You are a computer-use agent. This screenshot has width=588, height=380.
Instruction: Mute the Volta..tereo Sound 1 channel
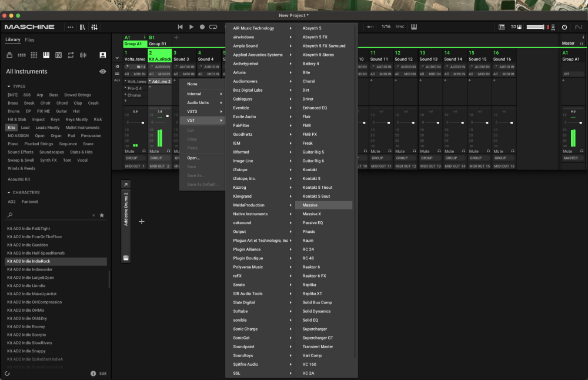point(129,151)
